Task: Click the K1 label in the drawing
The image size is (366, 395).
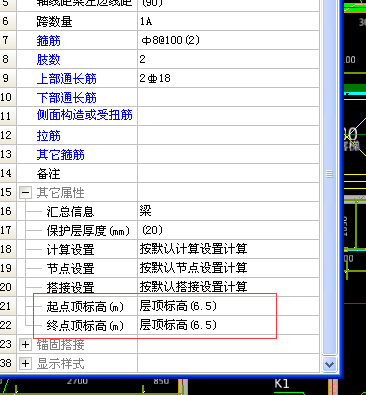Action: coord(281,384)
